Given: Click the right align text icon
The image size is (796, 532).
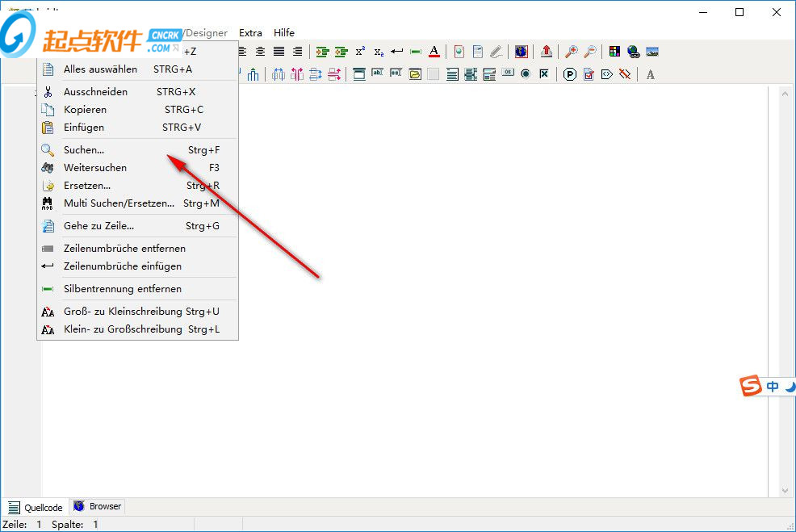Looking at the screenshot, I should click(x=297, y=52).
